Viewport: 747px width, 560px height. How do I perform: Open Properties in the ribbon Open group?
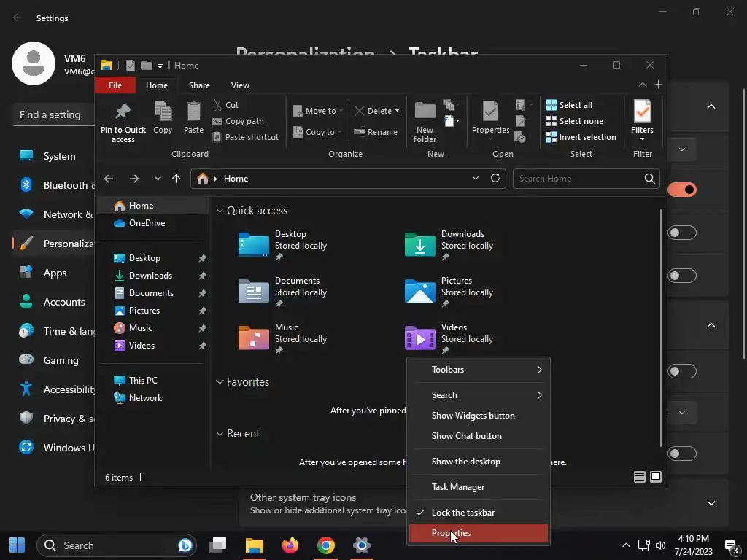click(x=490, y=118)
